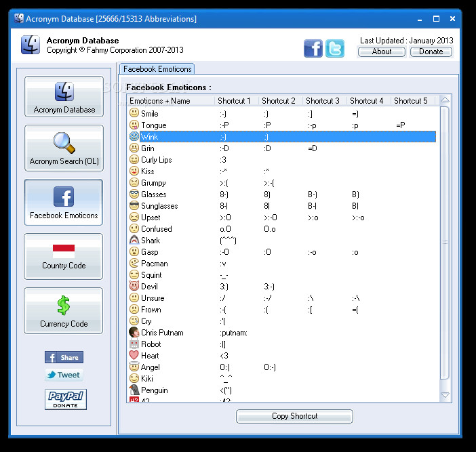Open the Acronym Database sidebar button

pyautogui.click(x=64, y=96)
